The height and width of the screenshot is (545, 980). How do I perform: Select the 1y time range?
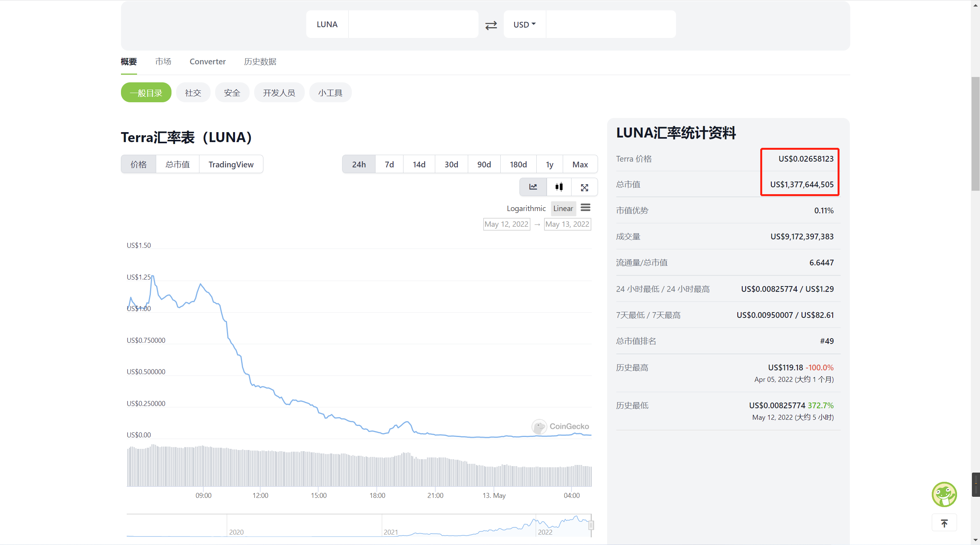[550, 164]
